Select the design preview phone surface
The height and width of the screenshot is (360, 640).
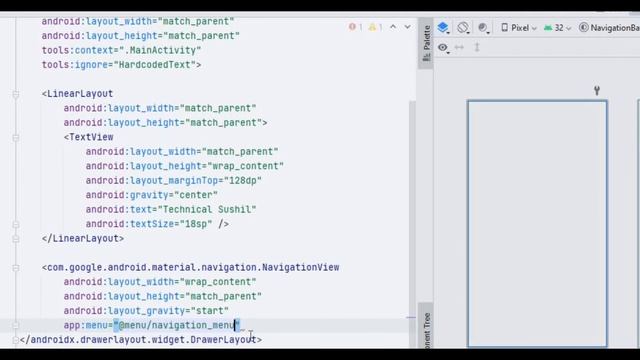[537, 224]
